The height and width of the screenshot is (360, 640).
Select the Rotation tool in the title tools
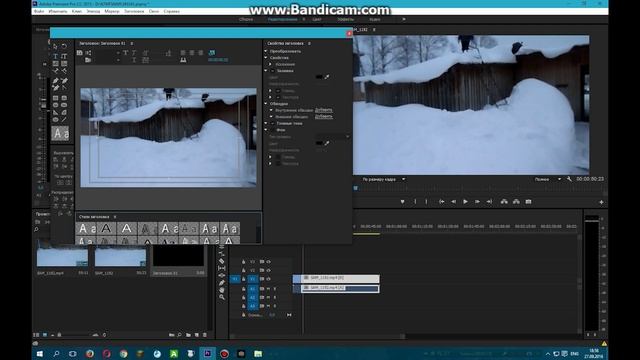(64, 47)
